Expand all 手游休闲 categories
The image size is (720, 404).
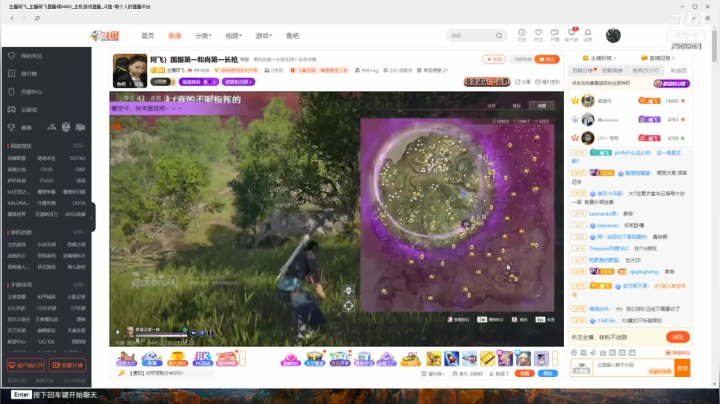79,285
